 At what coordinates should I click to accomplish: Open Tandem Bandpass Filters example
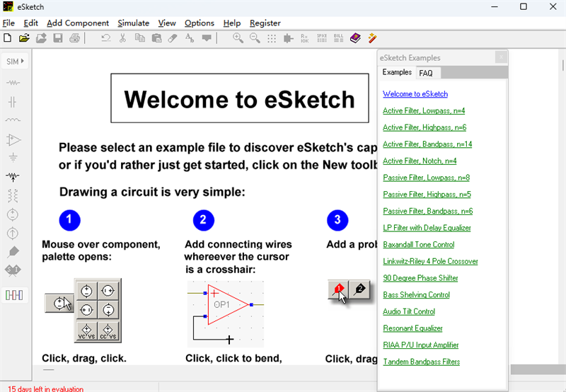(421, 362)
